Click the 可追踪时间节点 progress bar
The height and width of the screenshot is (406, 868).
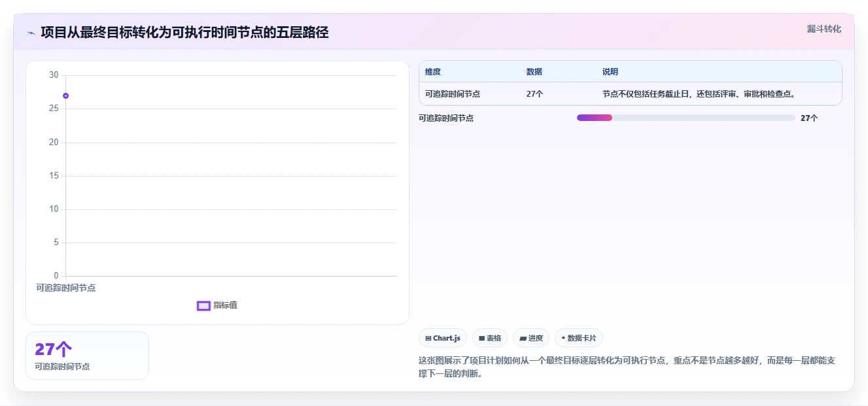pyautogui.click(x=686, y=118)
